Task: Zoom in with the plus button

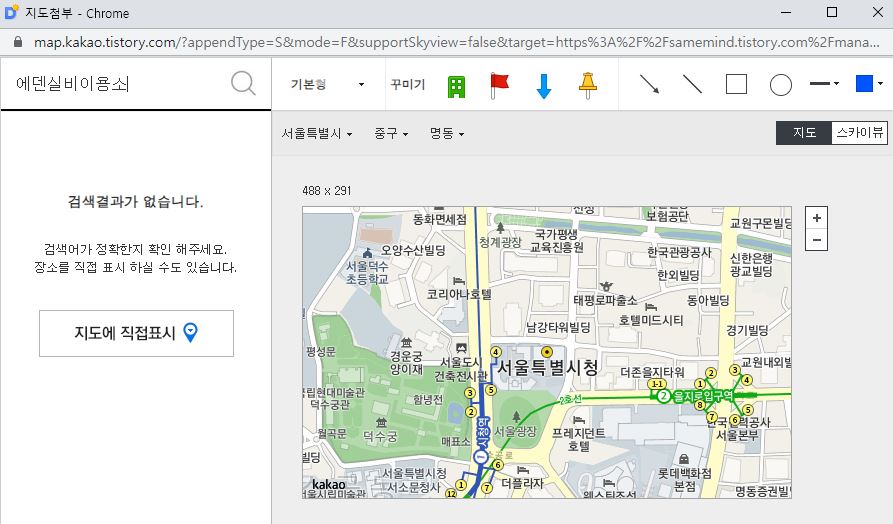Action: pos(817,218)
